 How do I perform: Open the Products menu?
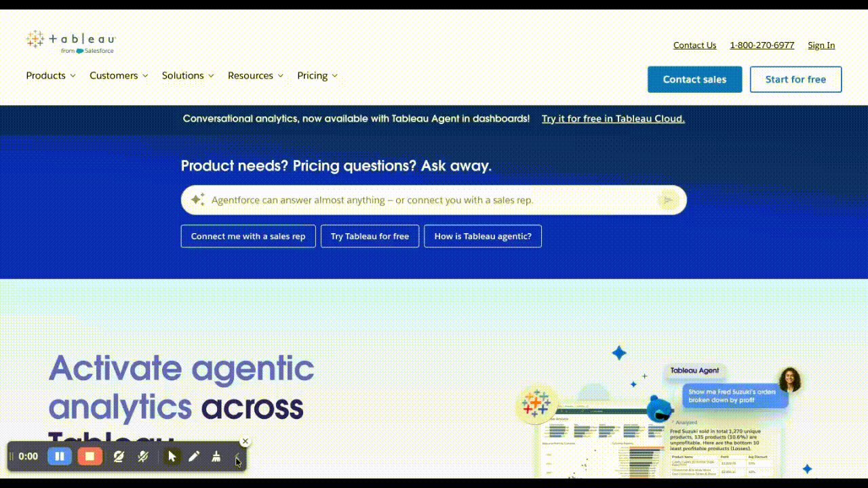pyautogui.click(x=51, y=76)
